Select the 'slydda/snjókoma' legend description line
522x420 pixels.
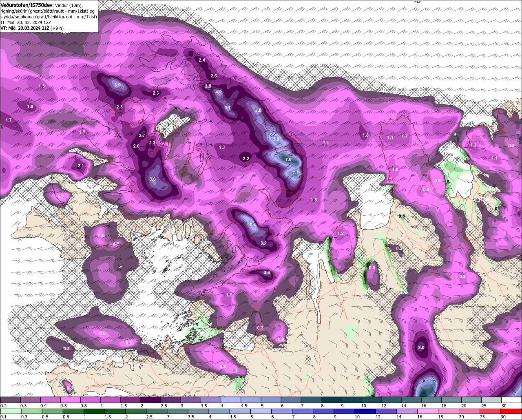(49, 17)
